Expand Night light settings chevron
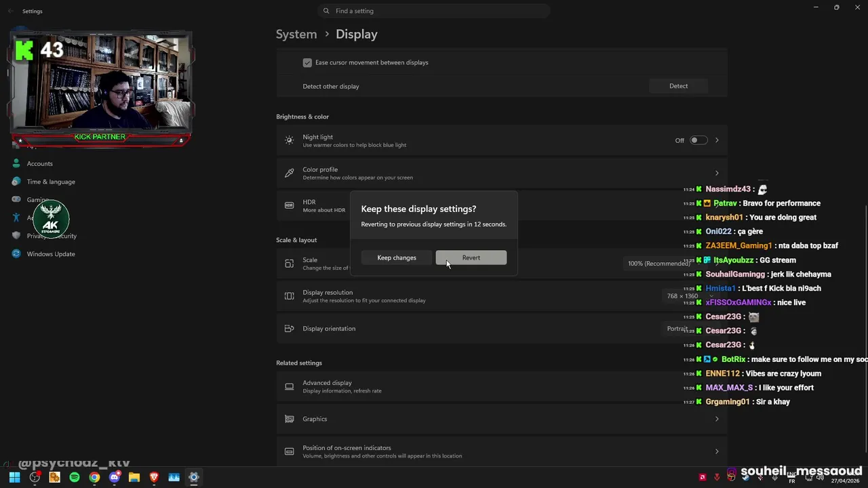The width and height of the screenshot is (868, 488). coord(717,140)
